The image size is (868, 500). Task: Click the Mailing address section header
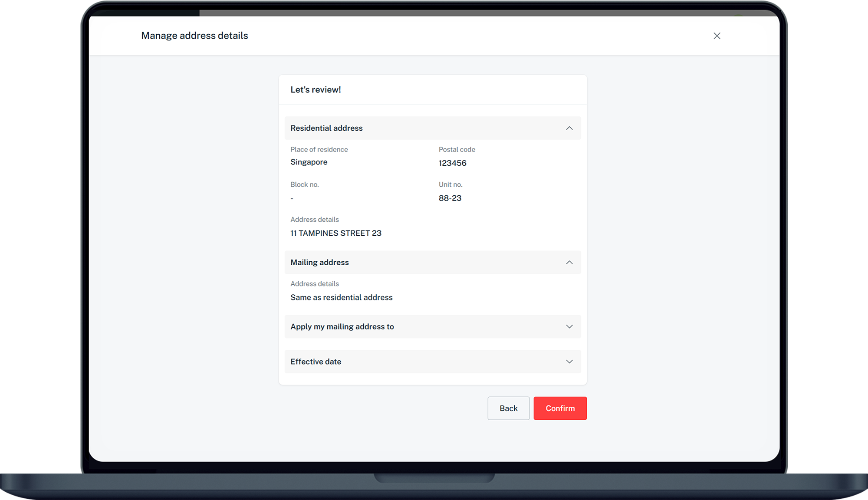pos(319,262)
